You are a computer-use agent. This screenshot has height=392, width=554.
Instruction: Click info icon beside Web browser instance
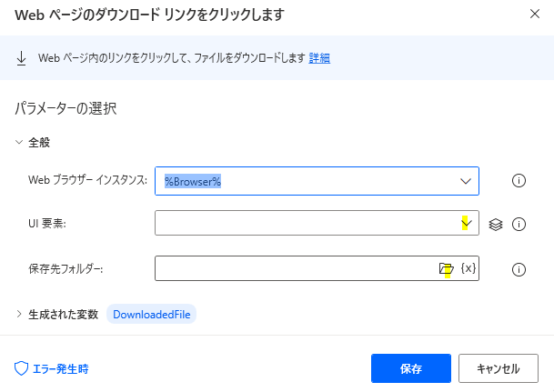coord(519,180)
